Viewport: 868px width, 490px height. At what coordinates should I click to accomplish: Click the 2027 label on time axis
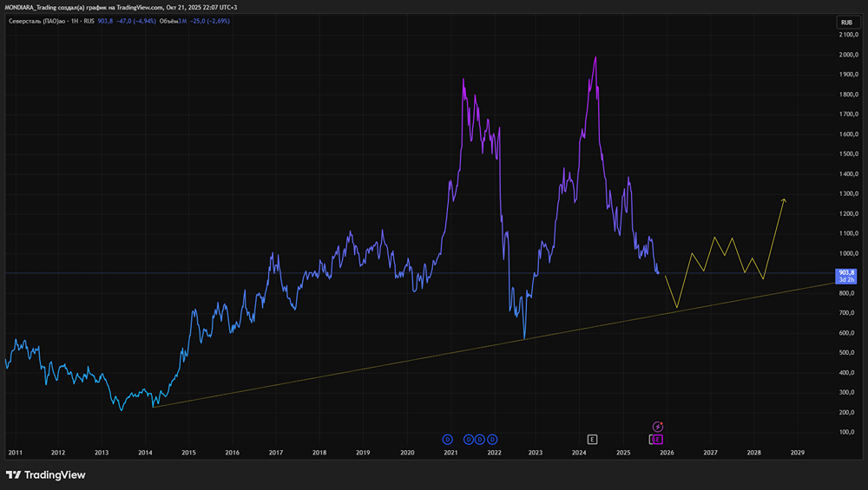710,453
